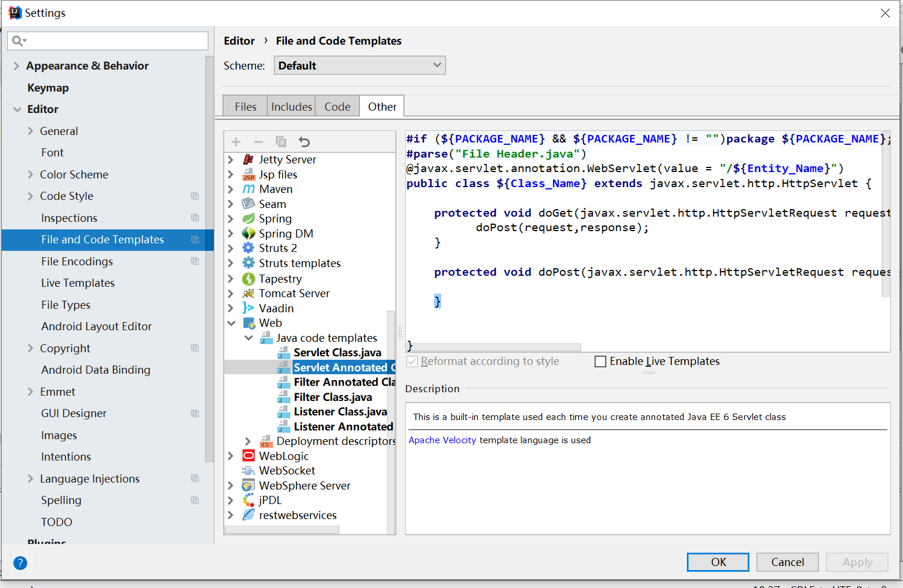This screenshot has height=588, width=903.
Task: Open Live Templates settings
Action: pyautogui.click(x=78, y=283)
